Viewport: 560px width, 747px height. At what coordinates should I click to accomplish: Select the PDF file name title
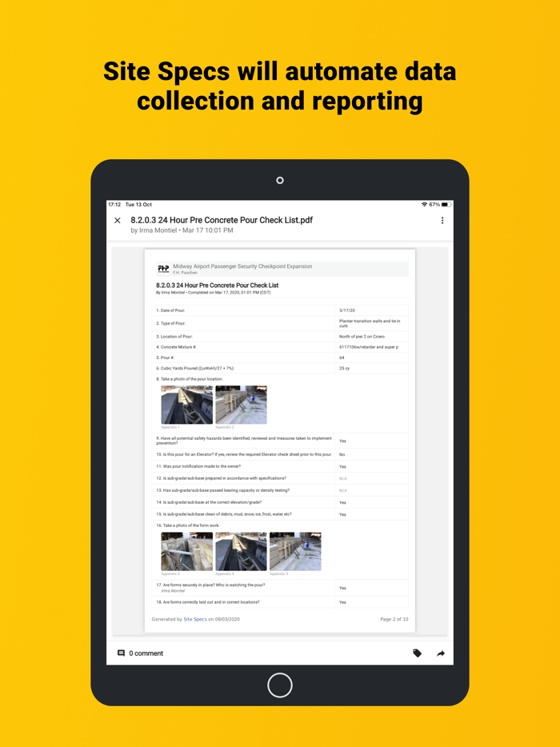[x=222, y=220]
